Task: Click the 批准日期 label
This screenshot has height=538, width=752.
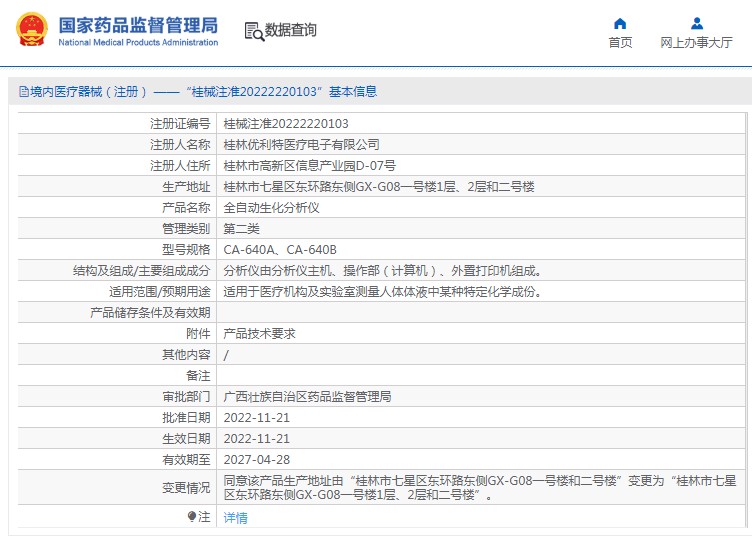Action: click(186, 418)
